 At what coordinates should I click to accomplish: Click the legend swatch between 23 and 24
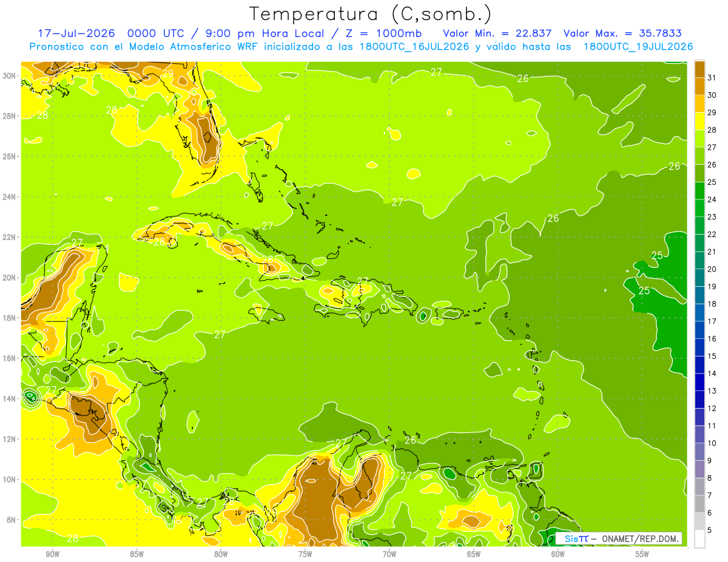(x=699, y=208)
